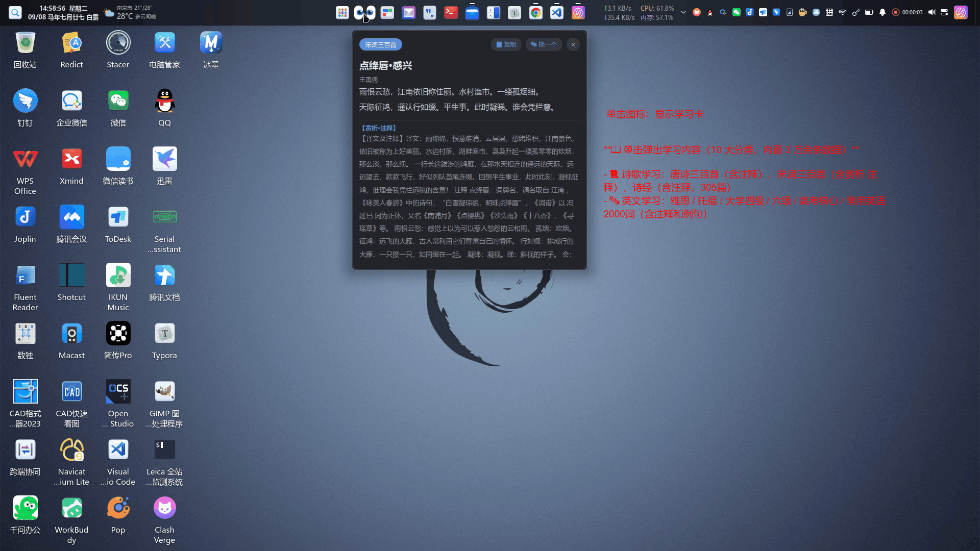Open Visual Studio Code from the dock
This screenshot has width=980, height=551.
tap(557, 13)
